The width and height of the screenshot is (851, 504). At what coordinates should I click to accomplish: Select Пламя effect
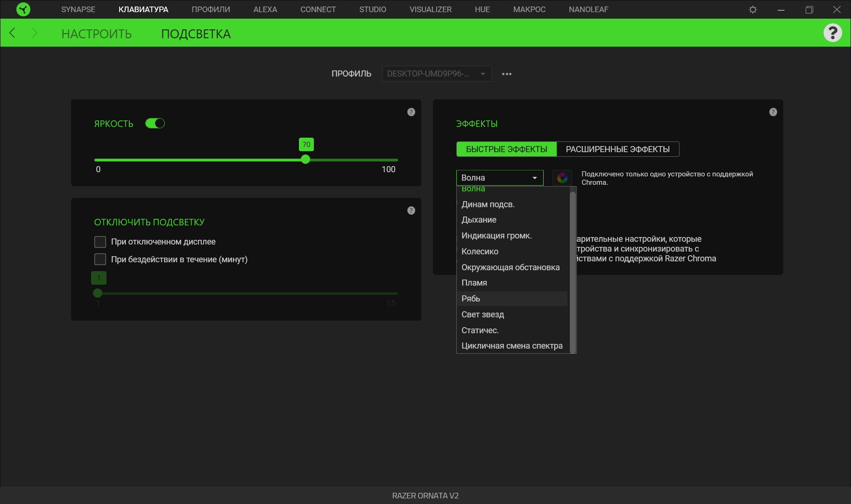[512, 283]
